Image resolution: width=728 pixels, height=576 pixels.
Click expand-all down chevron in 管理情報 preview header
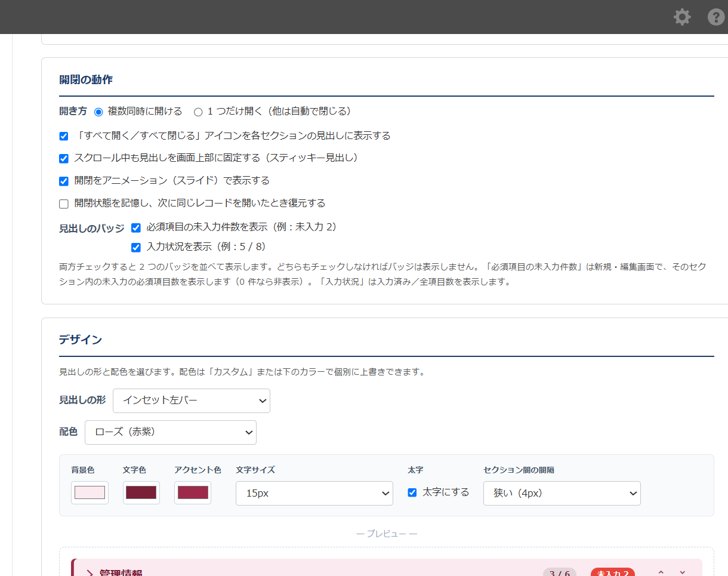pyautogui.click(x=683, y=572)
